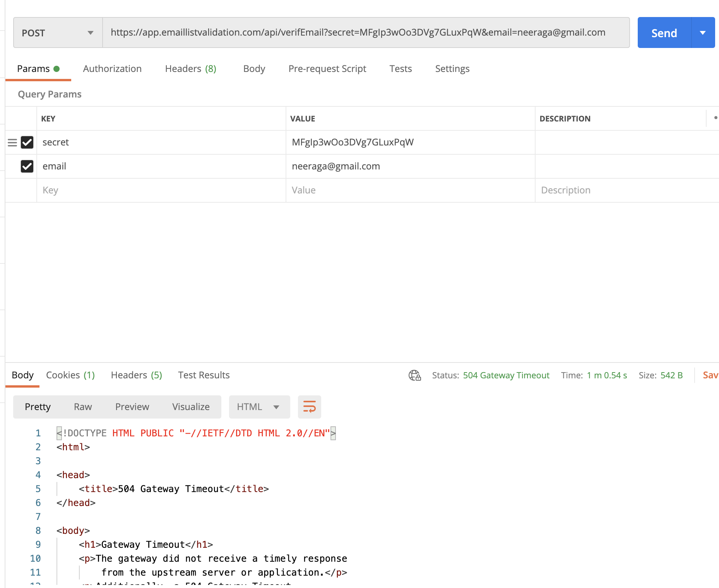Click the KEY column header
Viewport: 719px width, 588px height.
(48, 119)
